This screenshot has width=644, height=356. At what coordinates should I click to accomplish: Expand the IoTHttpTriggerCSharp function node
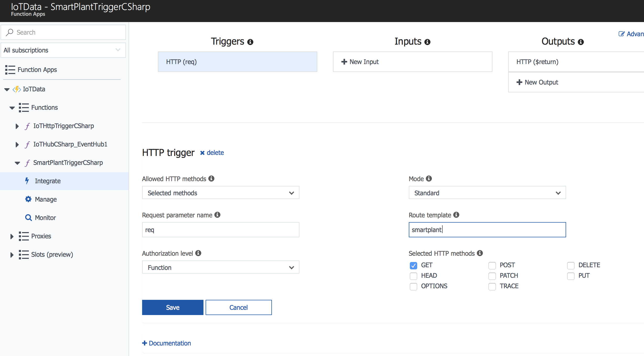(17, 126)
